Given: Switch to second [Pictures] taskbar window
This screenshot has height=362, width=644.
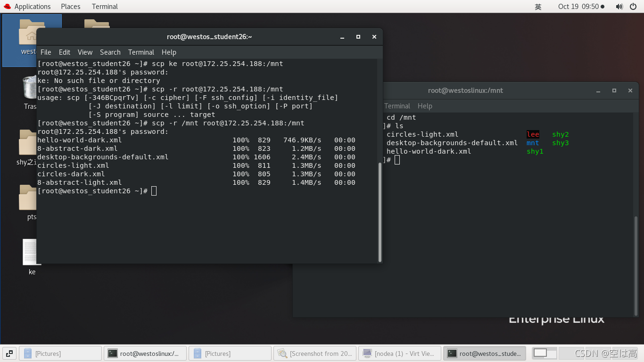Looking at the screenshot, I should pyautogui.click(x=230, y=354).
